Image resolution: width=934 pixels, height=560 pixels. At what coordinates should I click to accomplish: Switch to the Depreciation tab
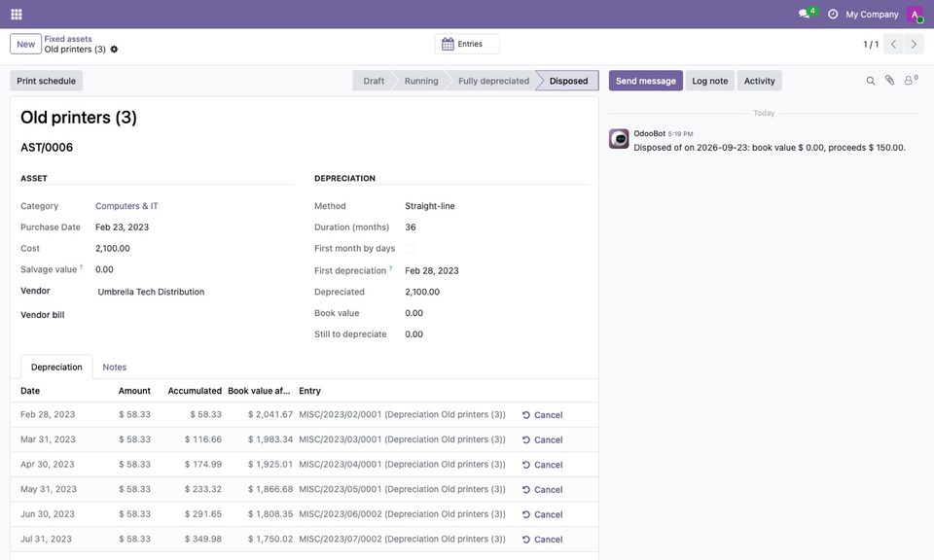(x=56, y=367)
